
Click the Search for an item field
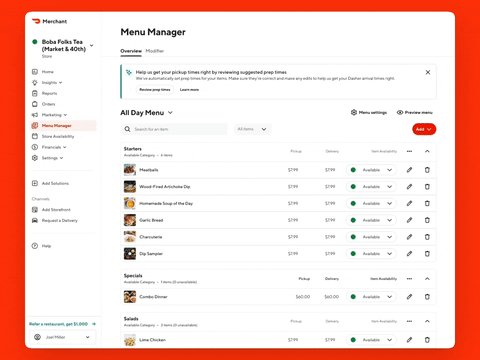tap(174, 129)
